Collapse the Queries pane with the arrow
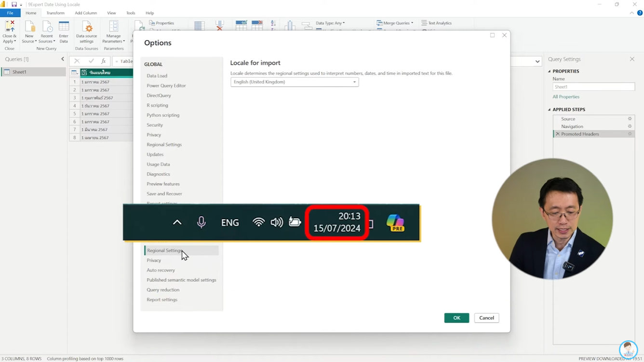The height and width of the screenshot is (362, 644). click(x=63, y=59)
